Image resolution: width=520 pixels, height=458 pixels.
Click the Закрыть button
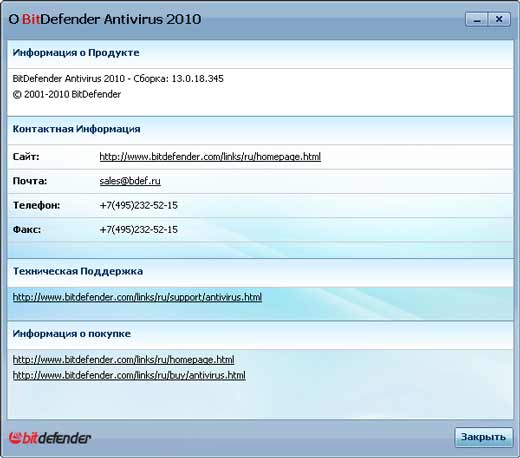pos(483,437)
